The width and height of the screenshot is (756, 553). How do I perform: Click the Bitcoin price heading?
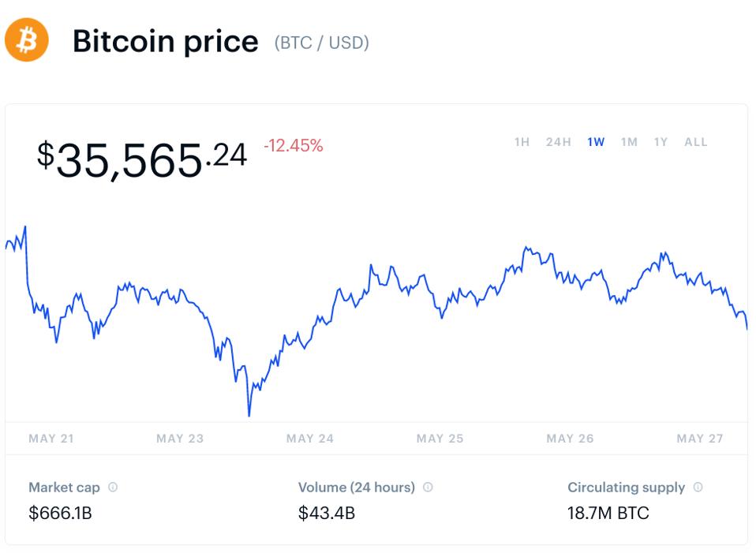point(165,41)
